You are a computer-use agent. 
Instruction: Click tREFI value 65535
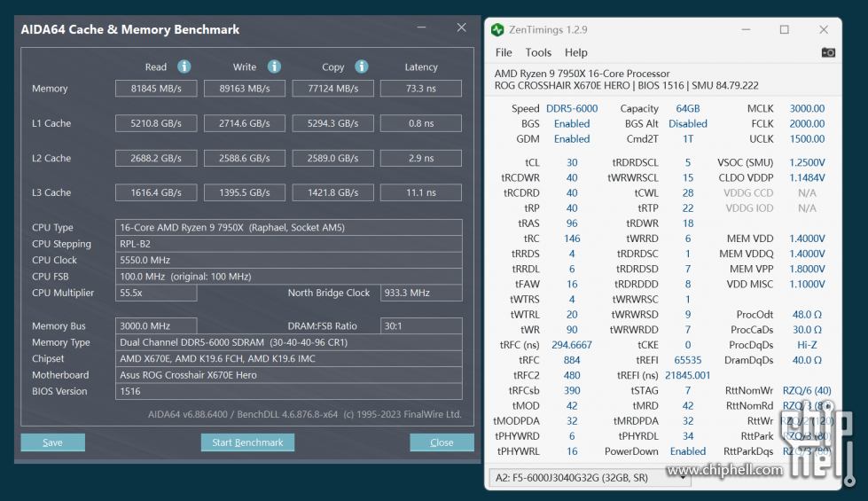tap(687, 360)
